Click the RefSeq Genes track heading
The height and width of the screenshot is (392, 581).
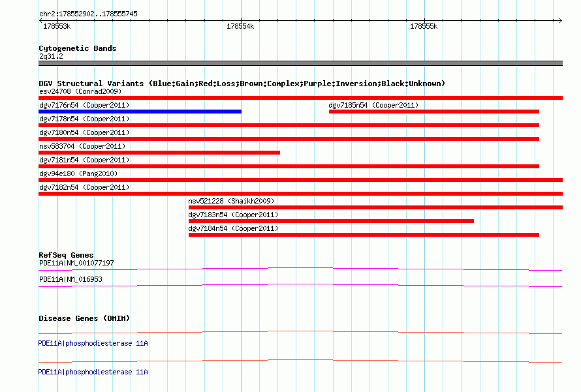67,255
